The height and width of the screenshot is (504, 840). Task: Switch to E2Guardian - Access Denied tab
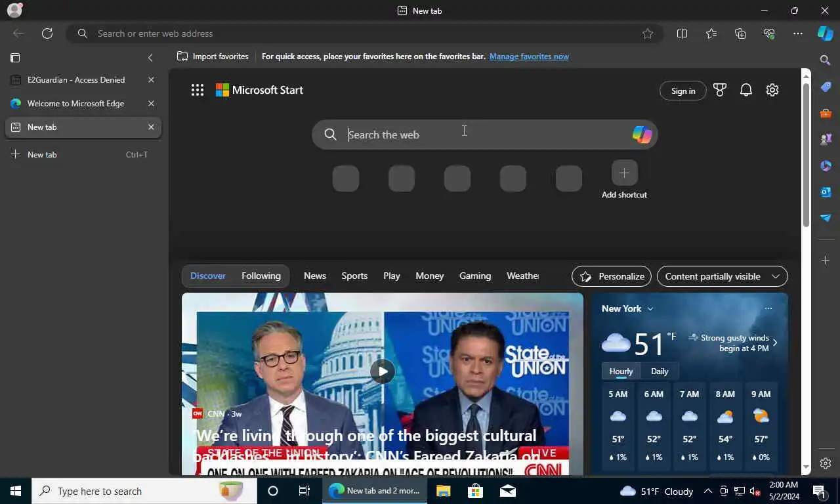(x=75, y=80)
